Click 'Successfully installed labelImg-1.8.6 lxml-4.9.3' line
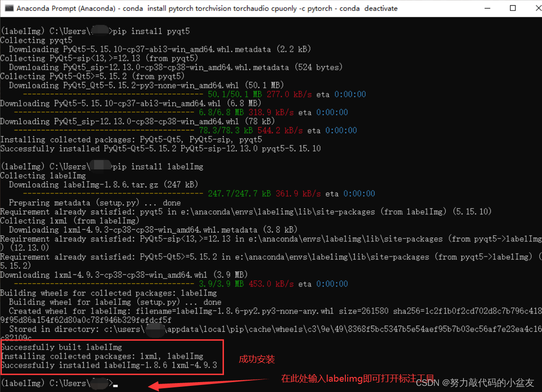542x392 pixels. coord(109,365)
